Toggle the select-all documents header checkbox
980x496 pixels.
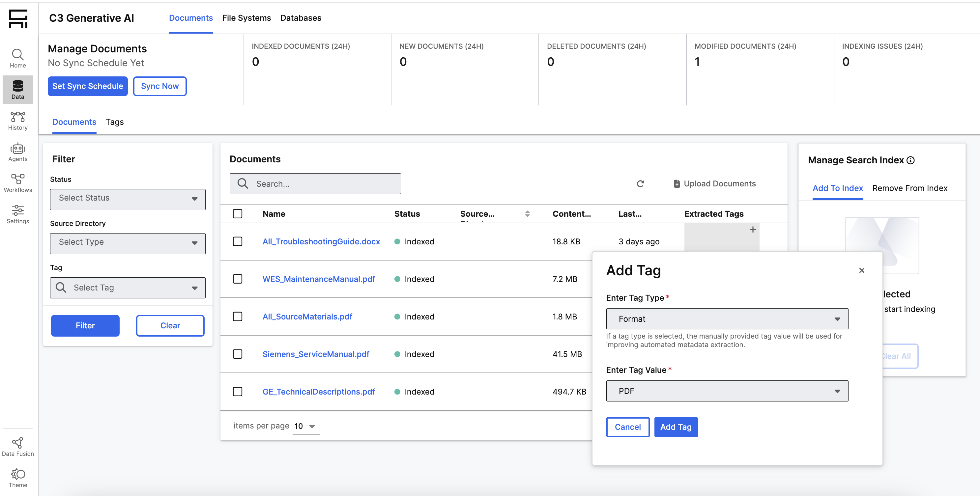[237, 214]
